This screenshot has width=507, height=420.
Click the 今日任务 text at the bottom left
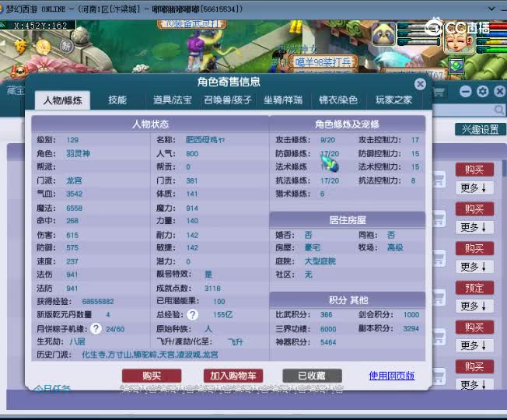pos(52,388)
